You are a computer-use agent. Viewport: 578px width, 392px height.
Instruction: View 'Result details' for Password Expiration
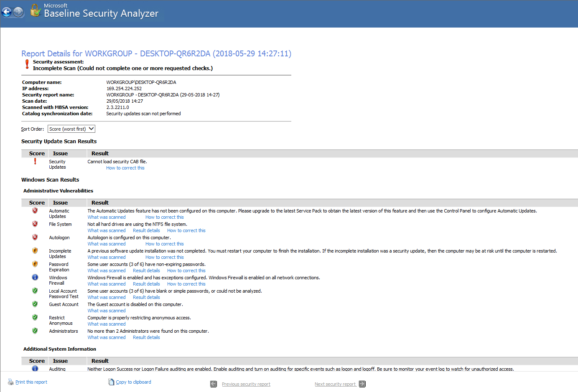point(146,271)
